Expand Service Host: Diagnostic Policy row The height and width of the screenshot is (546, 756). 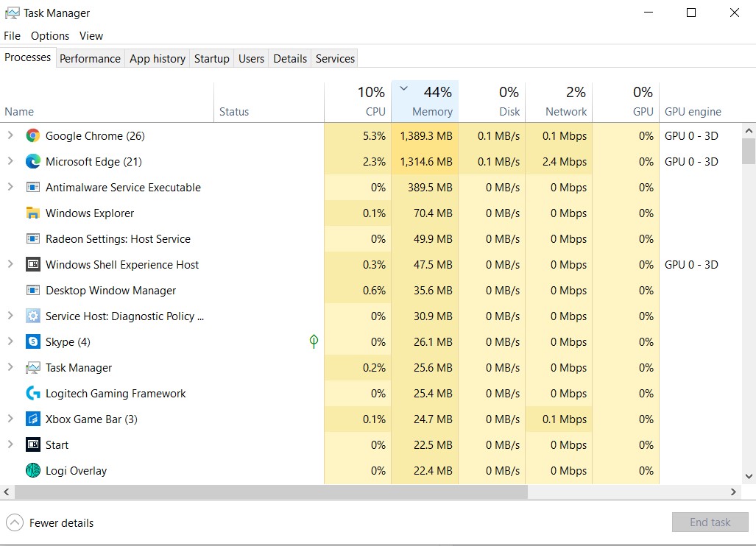click(10, 316)
